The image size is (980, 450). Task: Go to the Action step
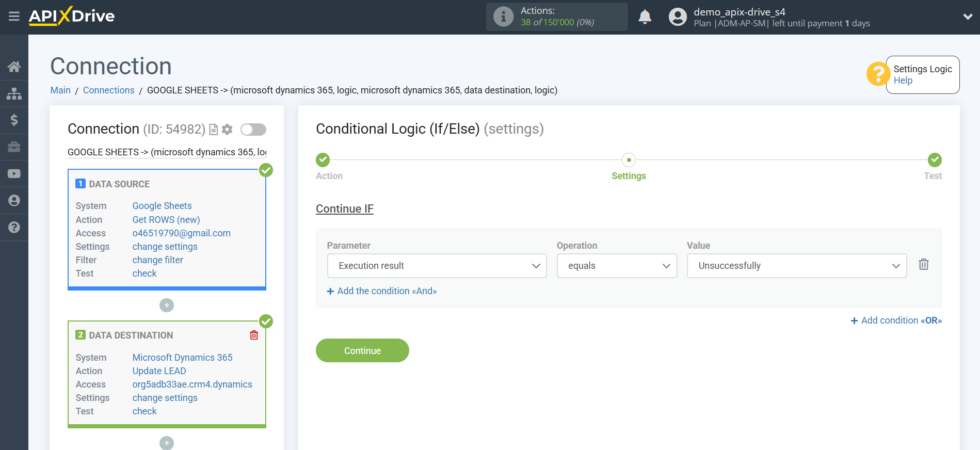click(323, 160)
